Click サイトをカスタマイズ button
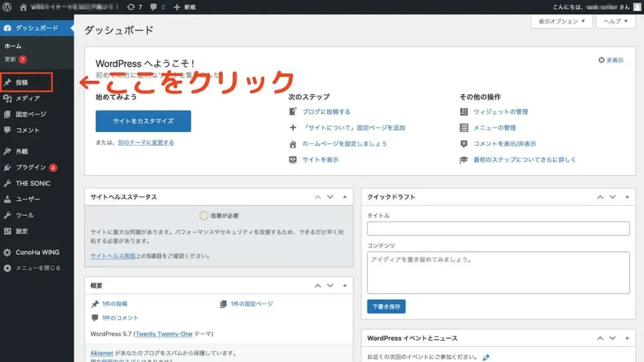Viewport: 644px width, 362px height. click(143, 121)
